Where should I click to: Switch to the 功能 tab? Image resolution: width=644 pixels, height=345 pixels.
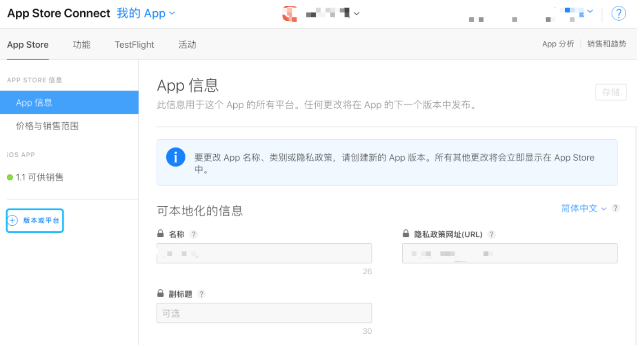(x=82, y=45)
